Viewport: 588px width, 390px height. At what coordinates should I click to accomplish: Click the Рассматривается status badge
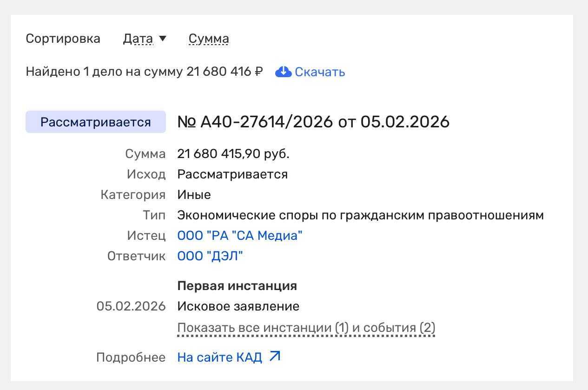click(96, 122)
